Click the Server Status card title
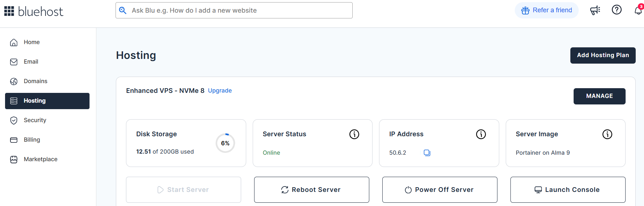 [284, 134]
